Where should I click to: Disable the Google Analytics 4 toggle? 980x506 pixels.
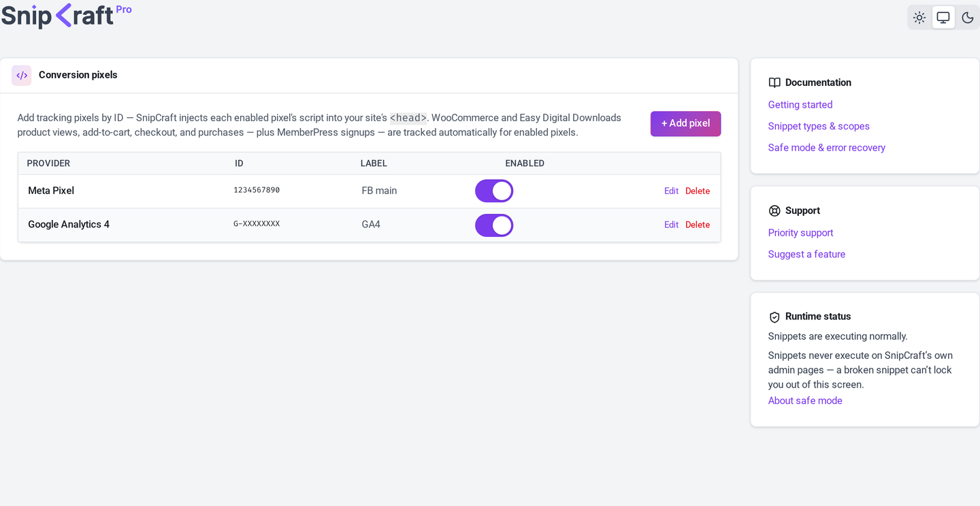tap(494, 225)
